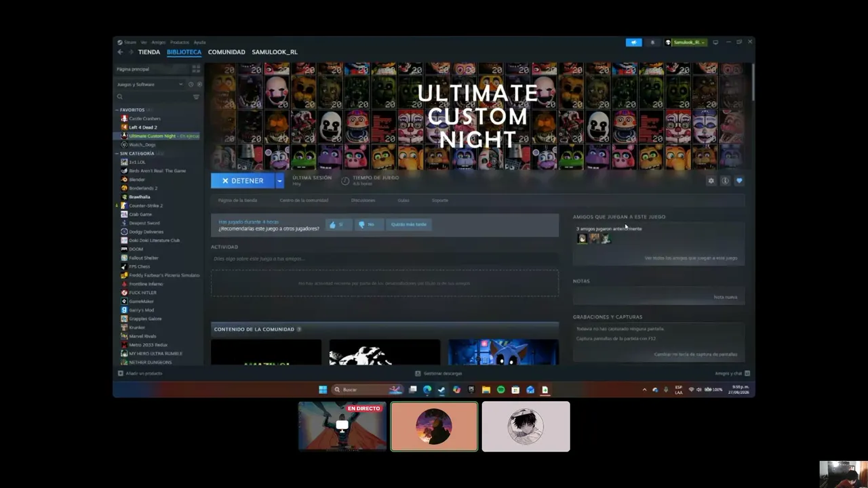Screen dimensions: 868x488
Task: Select Garry's Mod in library list
Action: [142, 310]
